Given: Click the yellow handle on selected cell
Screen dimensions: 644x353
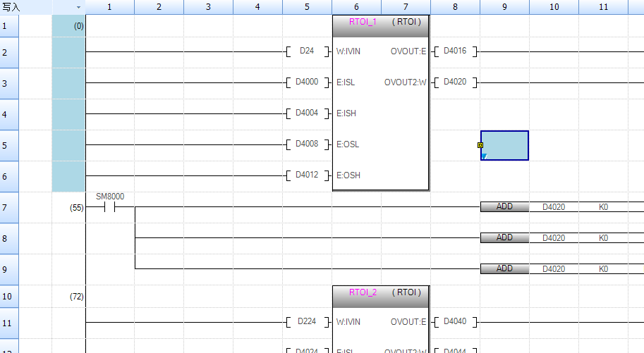Looking at the screenshot, I should tap(480, 145).
